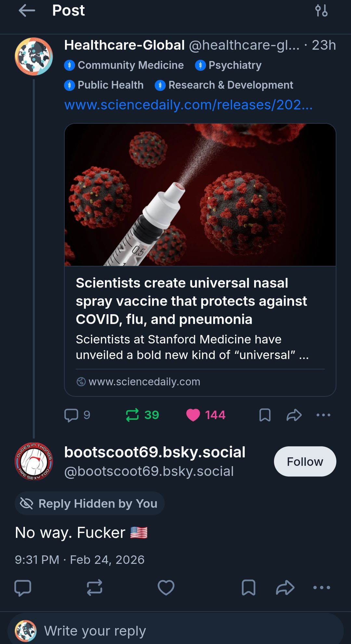Reply to the Healthcare-Global post
This screenshot has height=644, width=351.
pos(71,415)
